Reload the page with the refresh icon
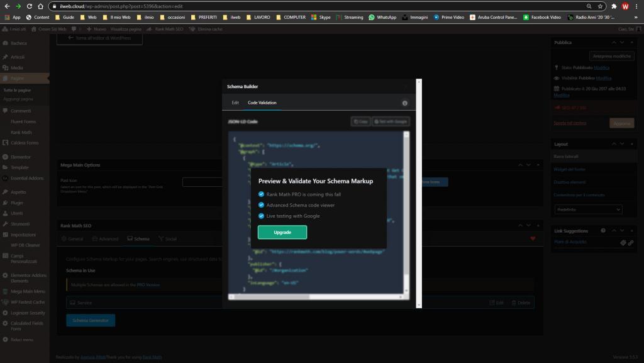This screenshot has width=644, height=363. click(29, 6)
